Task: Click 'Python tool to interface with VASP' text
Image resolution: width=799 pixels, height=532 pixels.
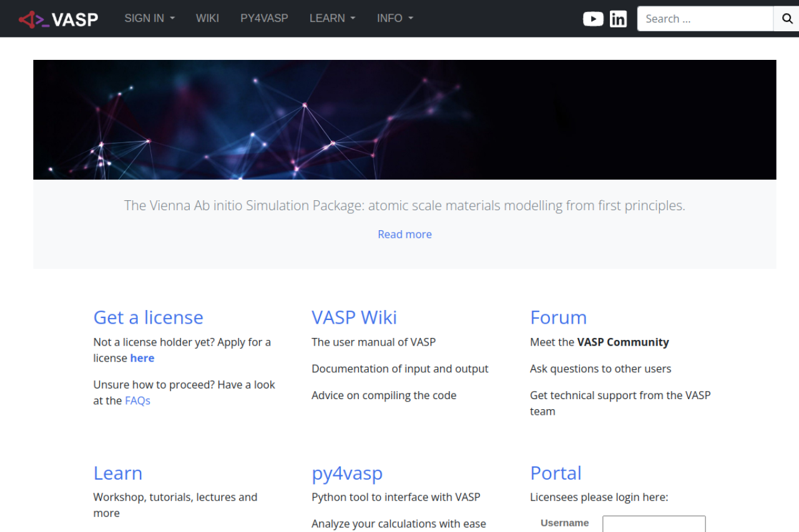Action: point(396,497)
